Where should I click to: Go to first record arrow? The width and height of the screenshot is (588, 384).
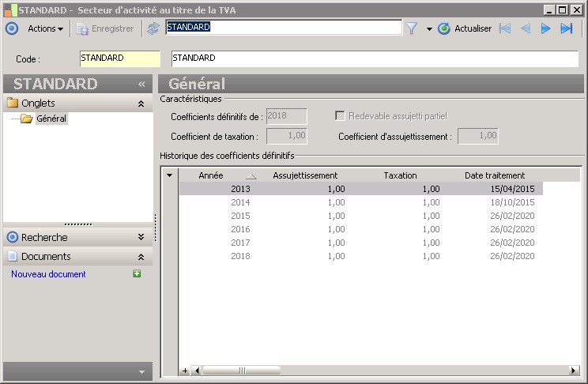click(505, 28)
